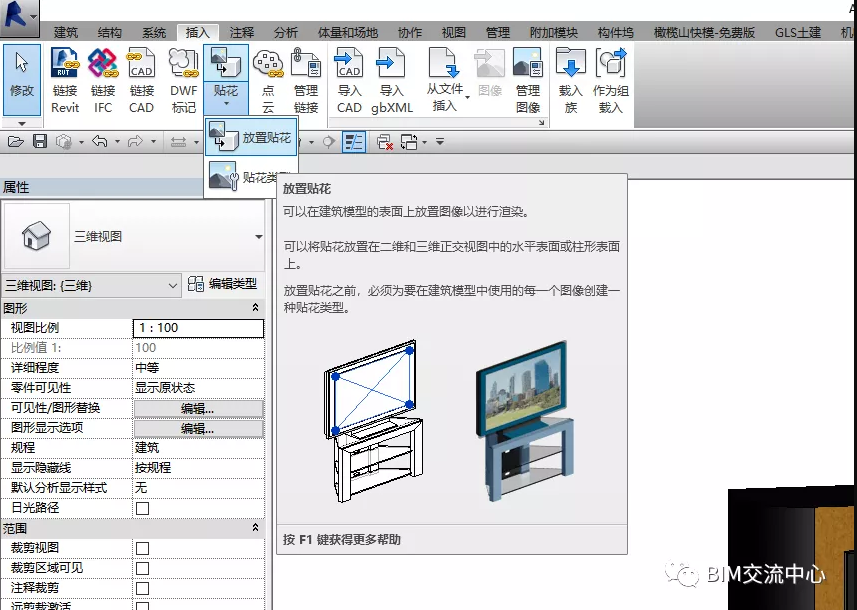Click the 编辑类型 button
Viewport: 857px width, 610px height.
223,285
